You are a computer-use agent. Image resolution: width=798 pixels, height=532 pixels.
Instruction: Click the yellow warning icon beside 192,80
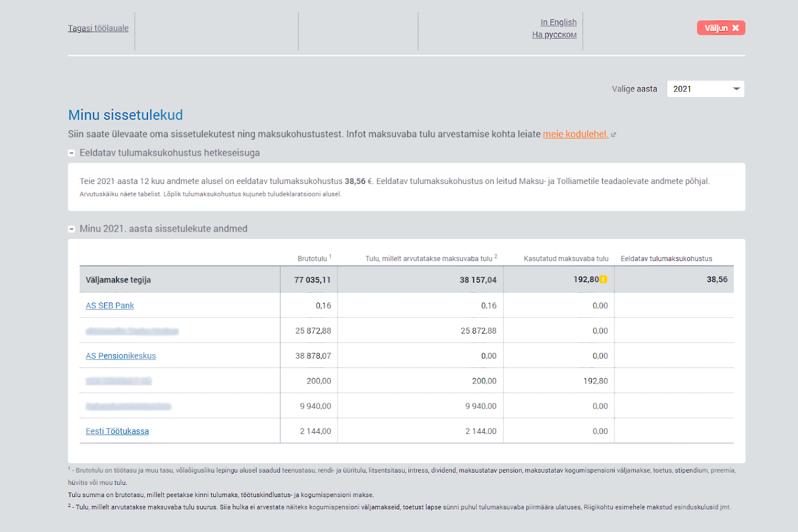pyautogui.click(x=603, y=279)
